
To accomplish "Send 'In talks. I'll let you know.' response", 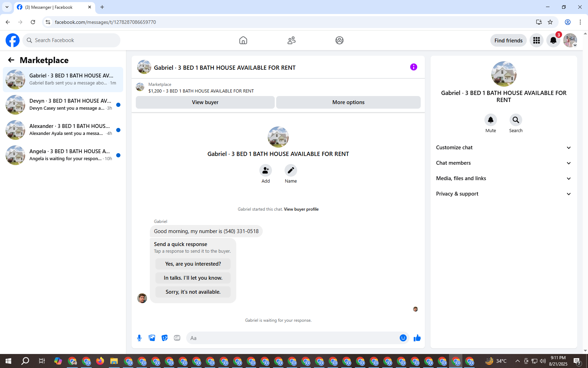I will coord(193,278).
